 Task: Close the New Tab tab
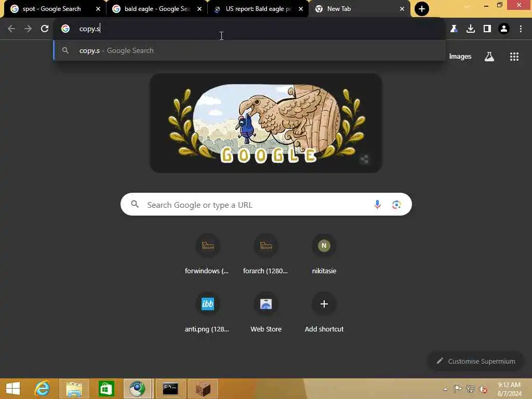point(402,9)
